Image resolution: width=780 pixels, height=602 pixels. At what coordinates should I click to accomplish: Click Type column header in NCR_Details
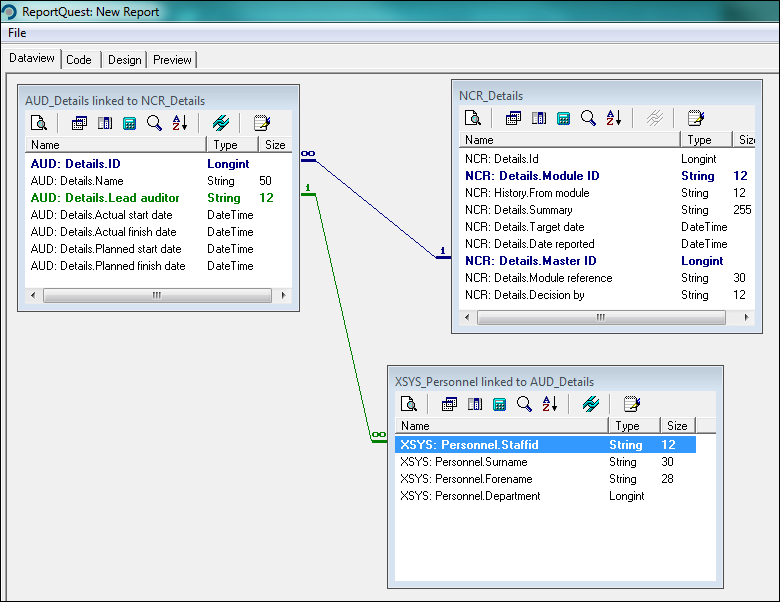click(x=706, y=140)
